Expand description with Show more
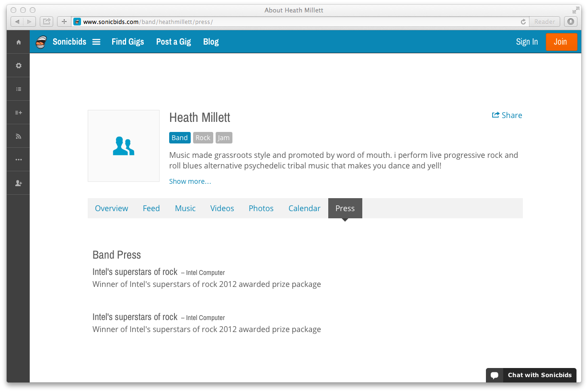Image resolution: width=588 pixels, height=392 pixels. 190,181
